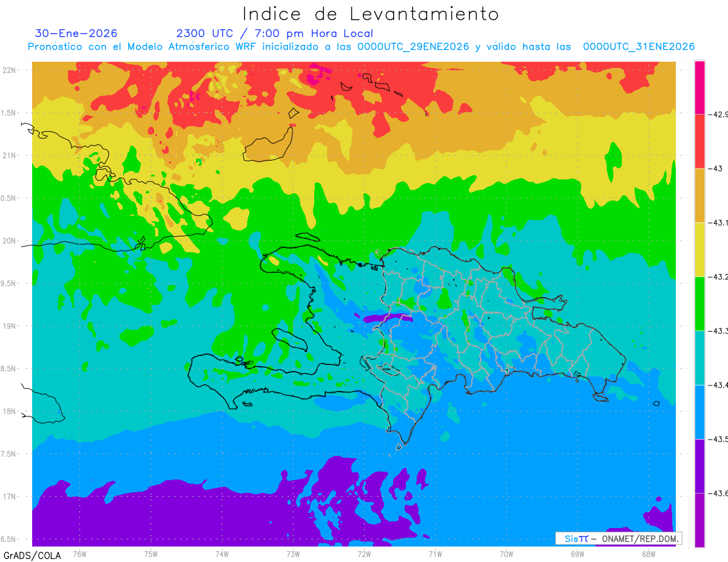Click the longitude label '73W'

[x=293, y=554]
